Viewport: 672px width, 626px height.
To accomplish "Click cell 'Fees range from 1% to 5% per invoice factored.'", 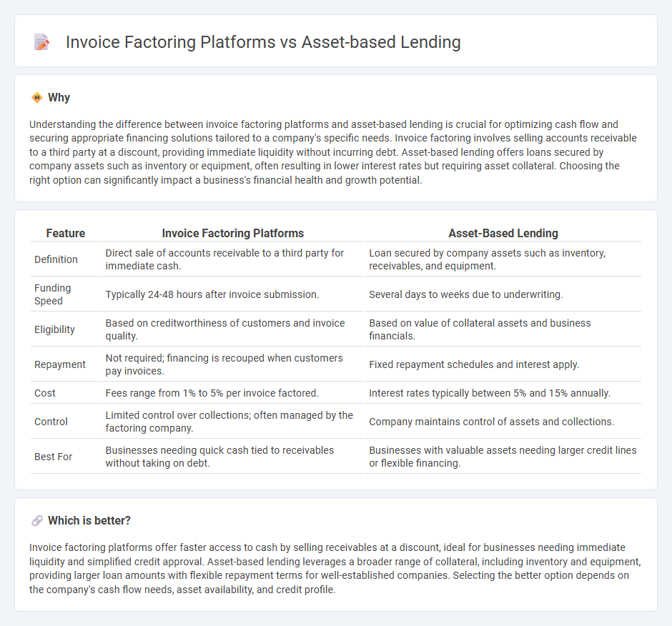I will click(x=233, y=393).
